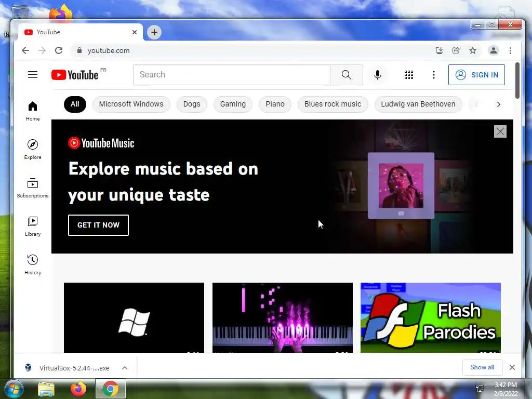Viewport: 532px width, 399px height.
Task: Open the YouTube hamburger guide menu
Action: (33, 75)
